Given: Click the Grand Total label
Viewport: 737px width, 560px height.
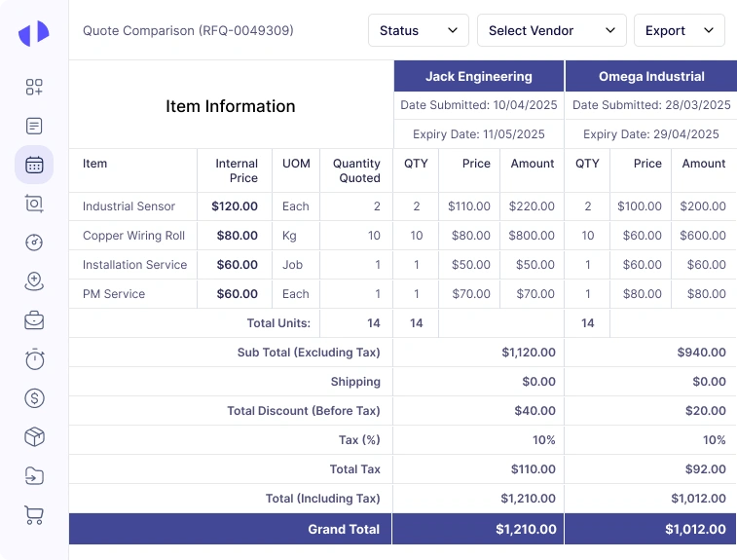Looking at the screenshot, I should pos(344,529).
